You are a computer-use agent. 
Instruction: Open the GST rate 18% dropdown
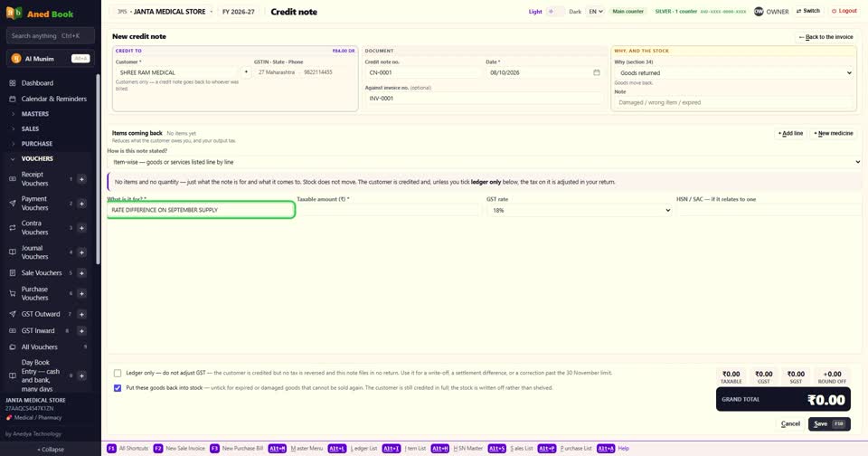pyautogui.click(x=579, y=210)
